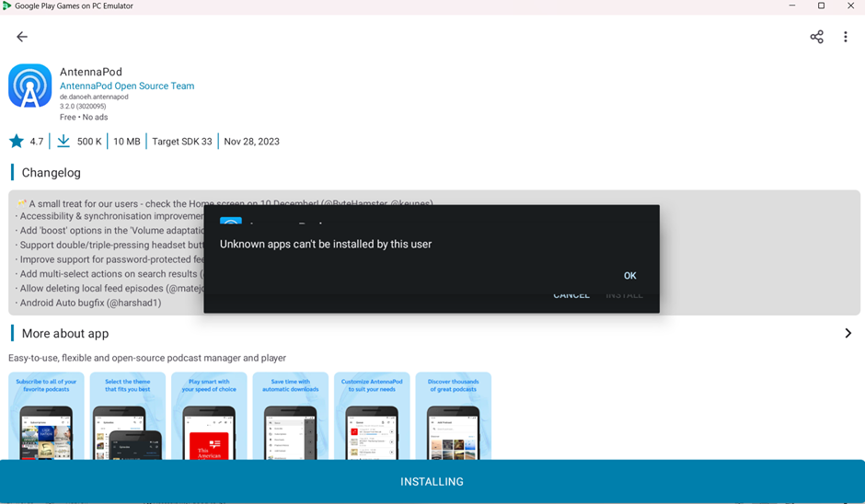
Task: Click the INSTALLING button at bottom
Action: (432, 481)
